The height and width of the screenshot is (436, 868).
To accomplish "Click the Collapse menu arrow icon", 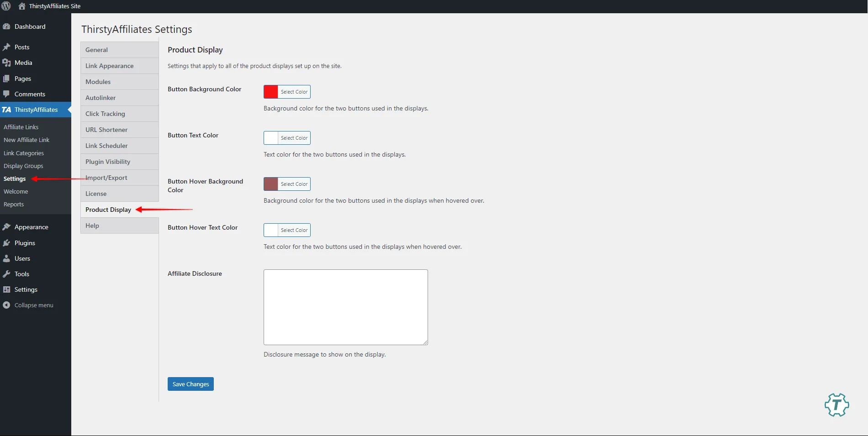I will click(x=6, y=305).
